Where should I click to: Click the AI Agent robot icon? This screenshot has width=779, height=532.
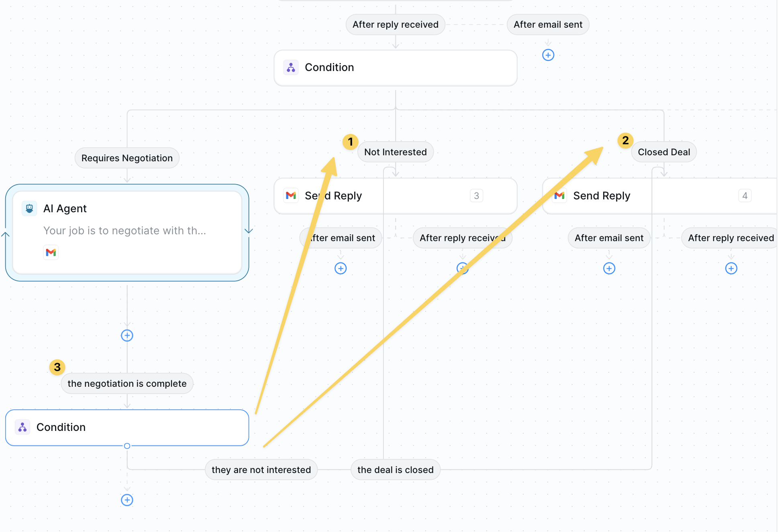pos(29,208)
